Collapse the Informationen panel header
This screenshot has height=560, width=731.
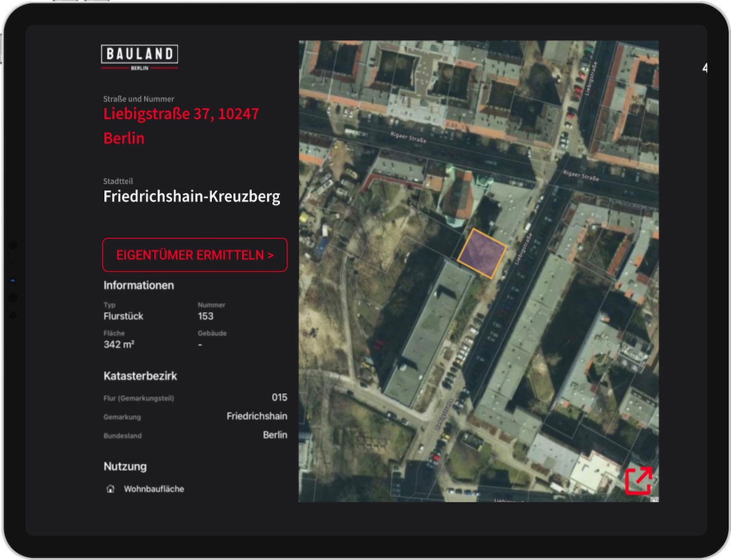pyautogui.click(x=138, y=285)
